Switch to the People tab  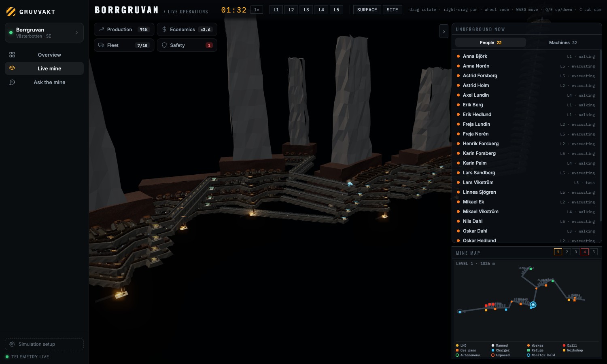490,42
